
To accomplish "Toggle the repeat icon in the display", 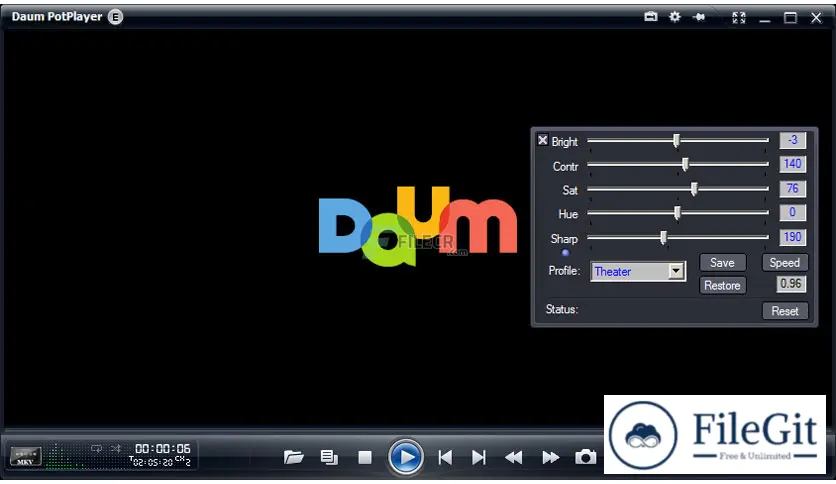I will [96, 448].
